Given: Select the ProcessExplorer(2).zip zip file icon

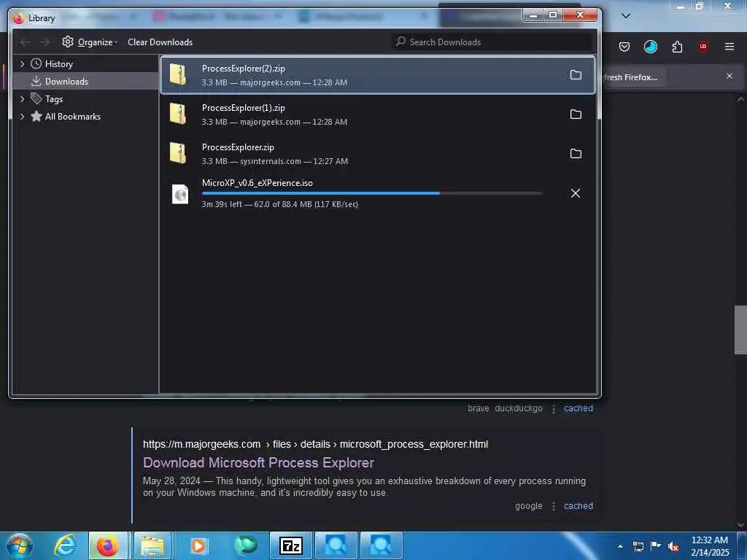Looking at the screenshot, I should (179, 75).
